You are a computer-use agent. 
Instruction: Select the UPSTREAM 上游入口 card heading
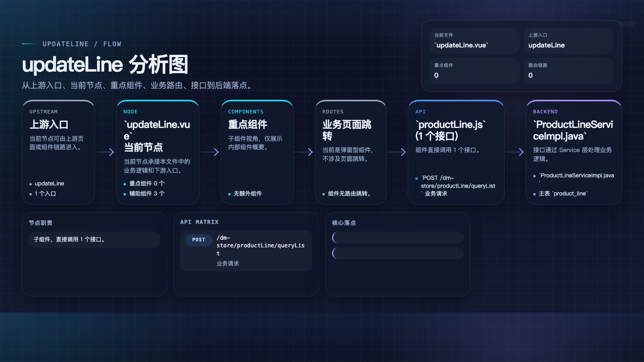49,124
